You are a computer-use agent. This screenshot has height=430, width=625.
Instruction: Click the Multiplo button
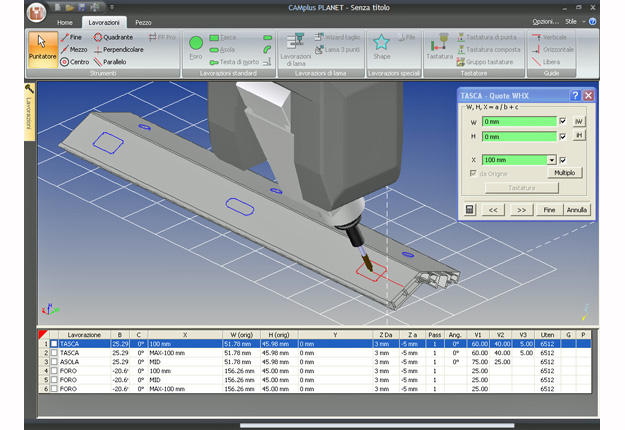point(565,173)
